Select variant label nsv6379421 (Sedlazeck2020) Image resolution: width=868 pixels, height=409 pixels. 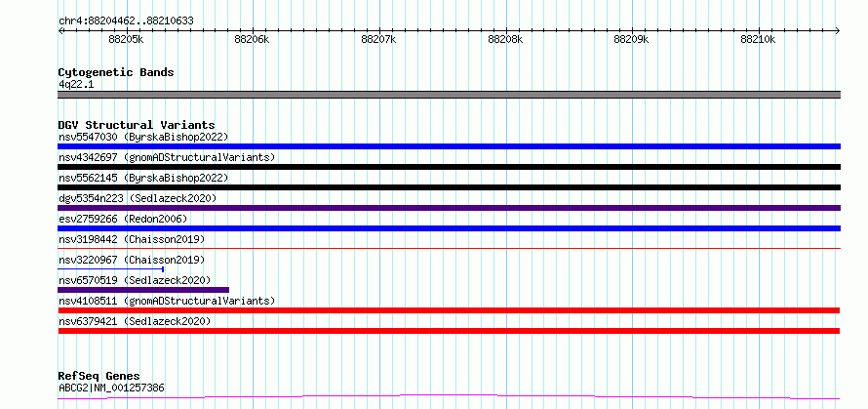click(x=135, y=321)
